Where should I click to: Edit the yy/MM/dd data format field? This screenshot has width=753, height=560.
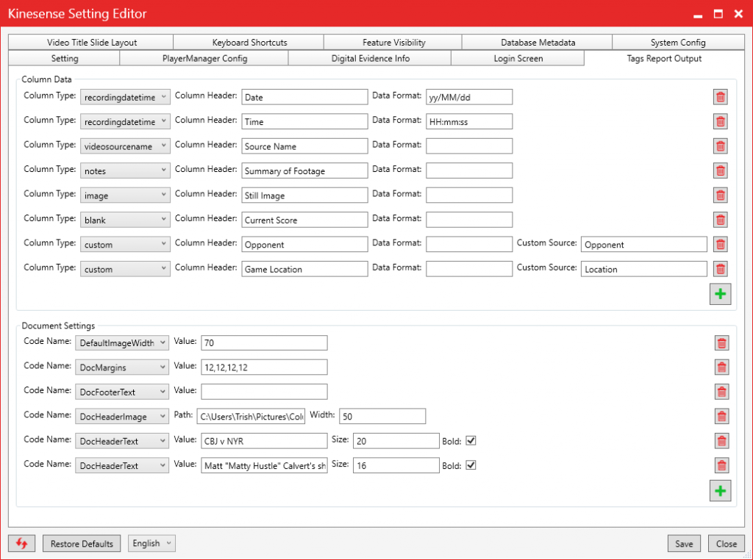click(469, 97)
